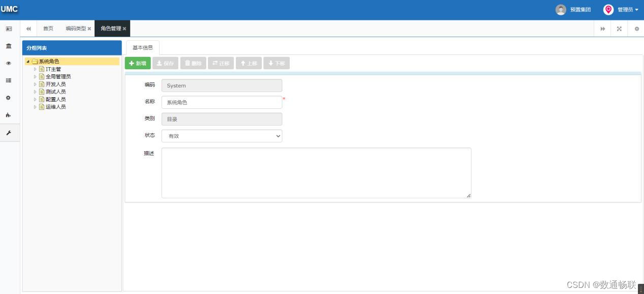Open the 状态 dropdown
644x294 pixels.
tap(222, 136)
